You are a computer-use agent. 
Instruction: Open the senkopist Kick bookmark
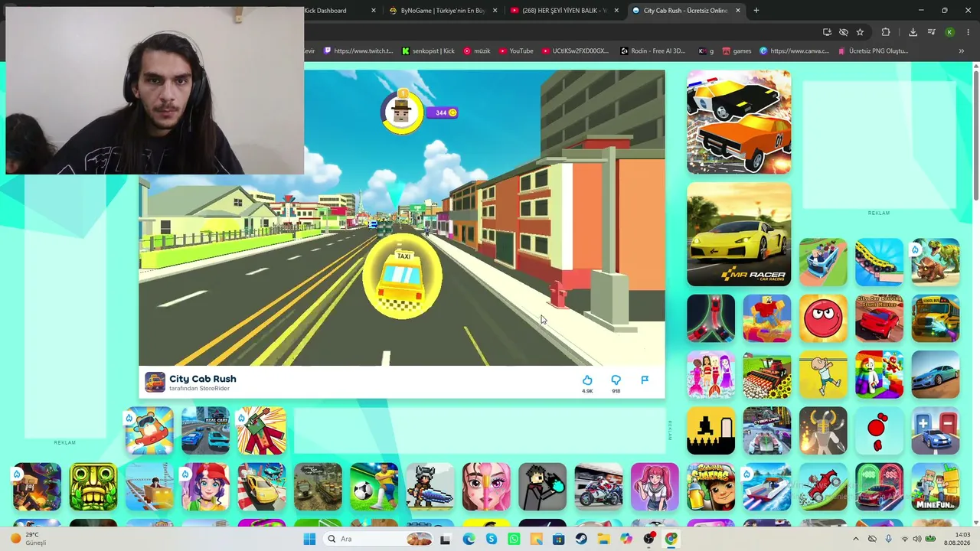tap(428, 51)
